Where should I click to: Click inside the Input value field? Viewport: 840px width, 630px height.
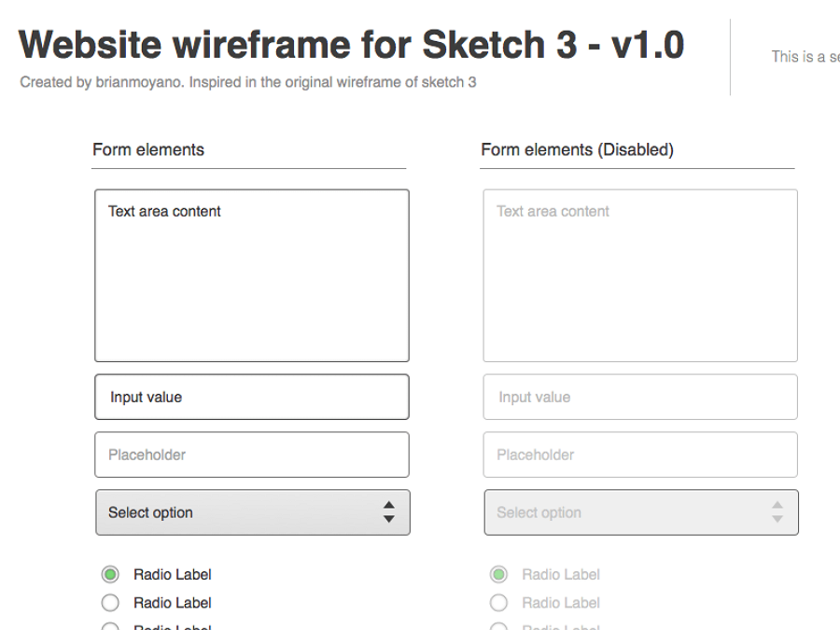pos(252,397)
